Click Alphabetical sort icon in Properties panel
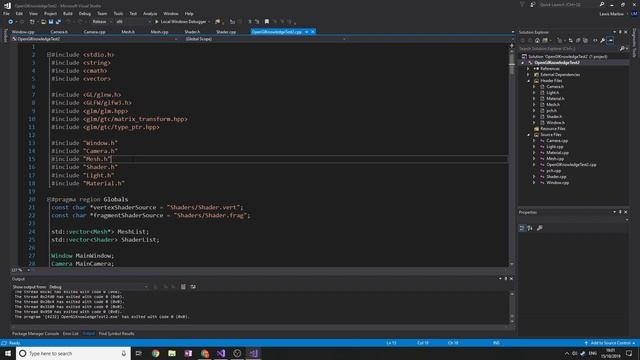This screenshot has width=640, height=360. (x=530, y=228)
